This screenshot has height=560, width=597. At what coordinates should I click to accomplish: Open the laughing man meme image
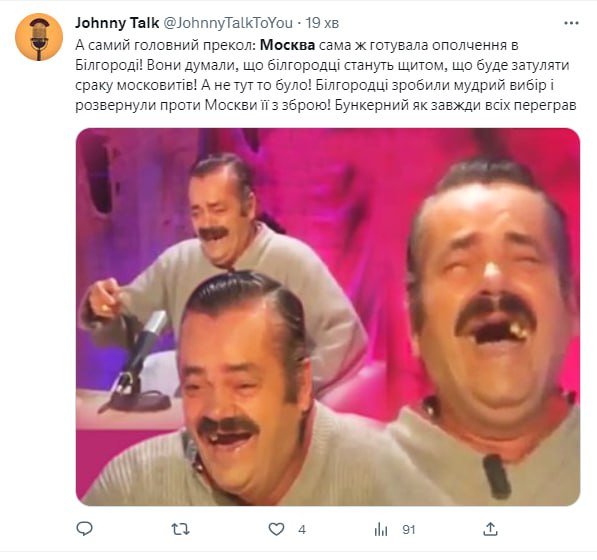click(x=328, y=317)
